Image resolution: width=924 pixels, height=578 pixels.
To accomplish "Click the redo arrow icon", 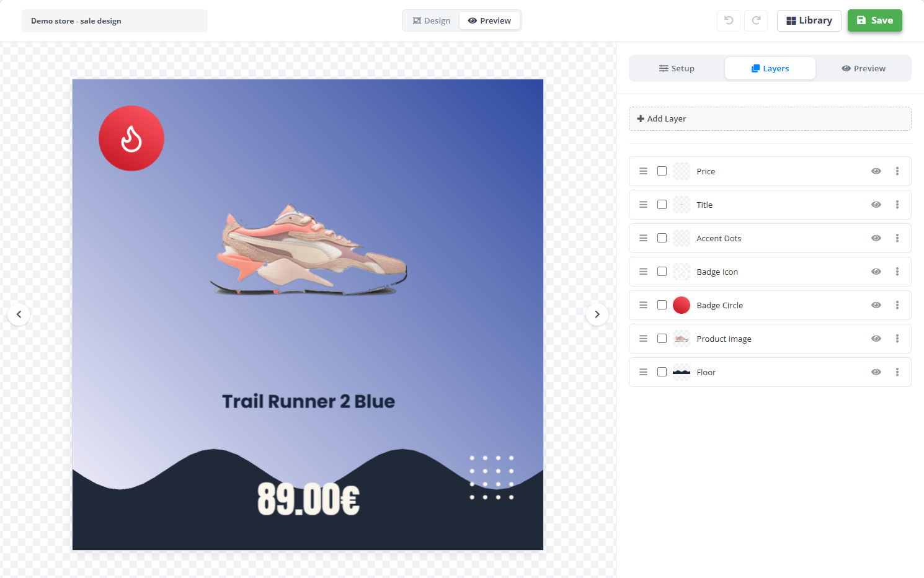I will [757, 20].
